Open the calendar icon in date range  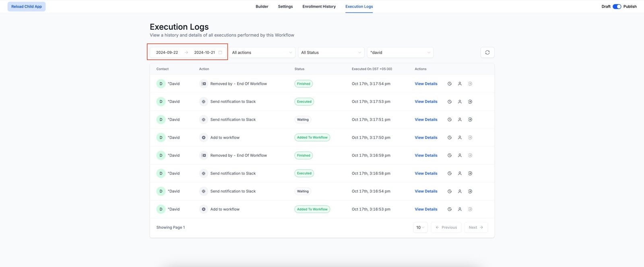(x=220, y=53)
